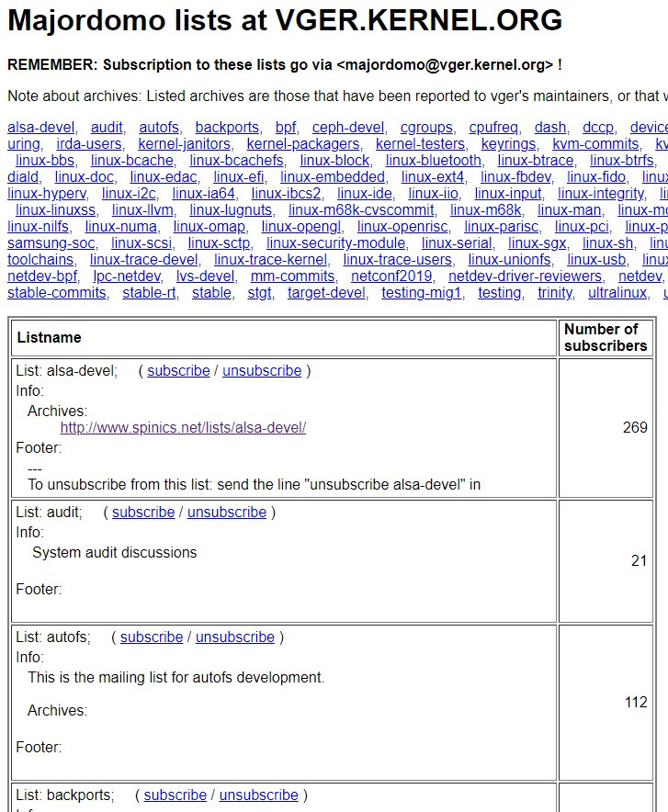Jump to the linux-trace-kernel list
668x812 pixels.
click(x=270, y=260)
